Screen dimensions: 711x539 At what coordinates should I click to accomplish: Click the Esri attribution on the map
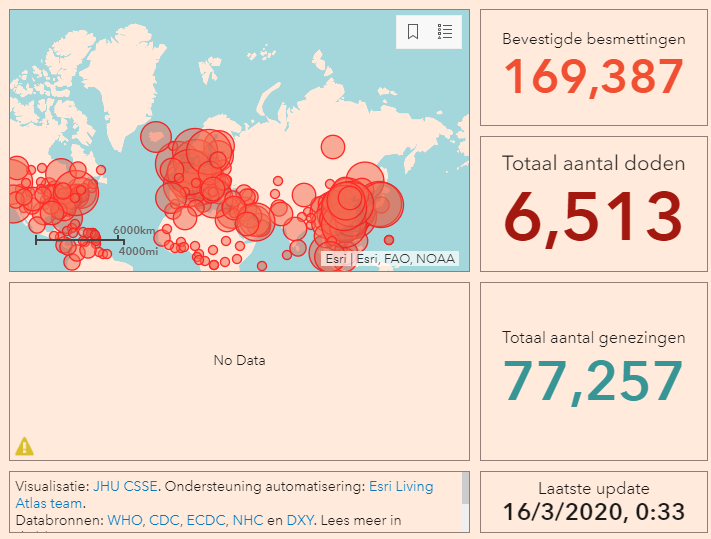coord(336,258)
